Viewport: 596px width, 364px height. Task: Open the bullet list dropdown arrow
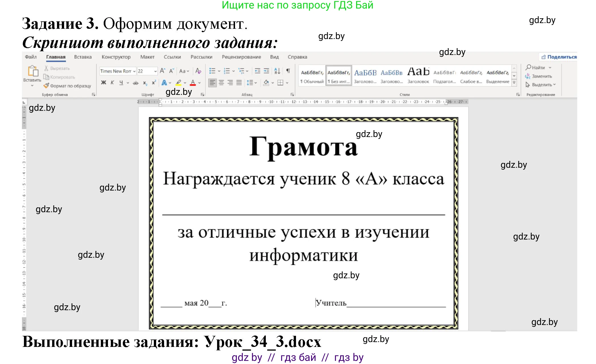click(x=219, y=71)
